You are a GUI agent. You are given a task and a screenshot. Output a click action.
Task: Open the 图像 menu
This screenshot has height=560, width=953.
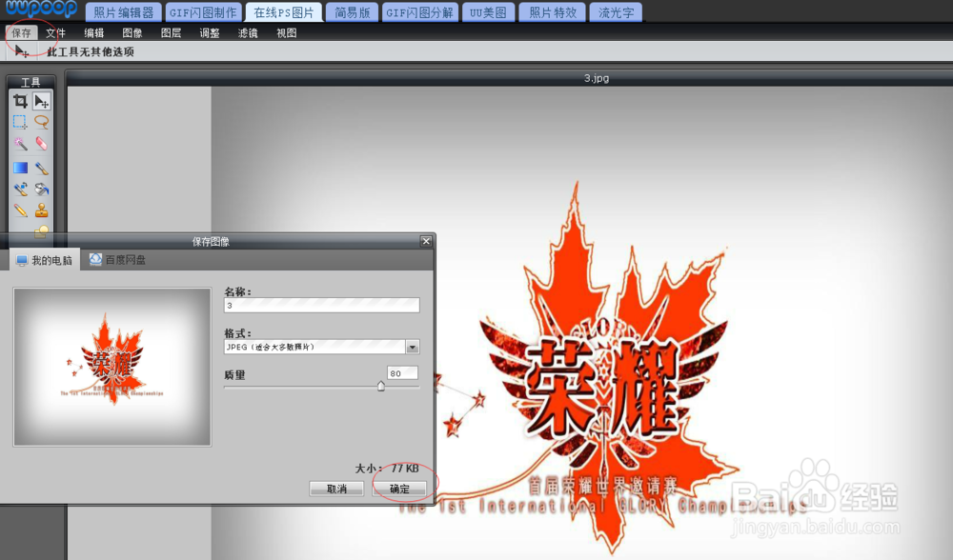[132, 32]
